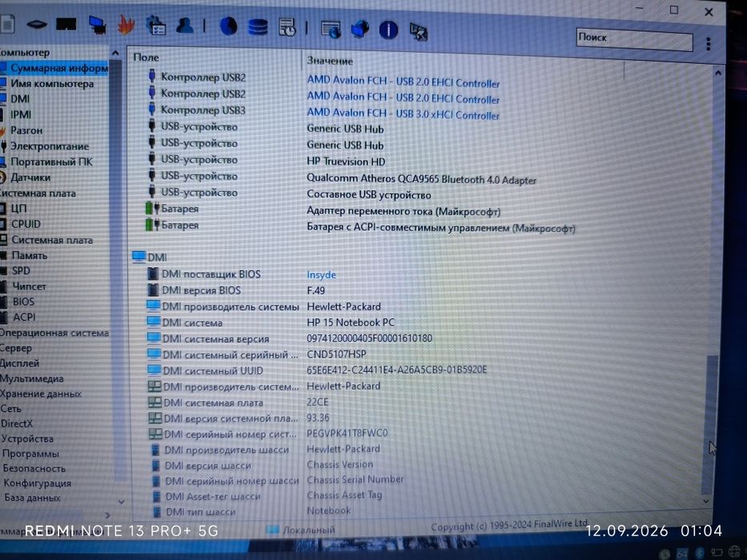Viewport: 747px width, 560px height.
Task: Collapse the Системная плата category
Action: pyautogui.click(x=38, y=194)
